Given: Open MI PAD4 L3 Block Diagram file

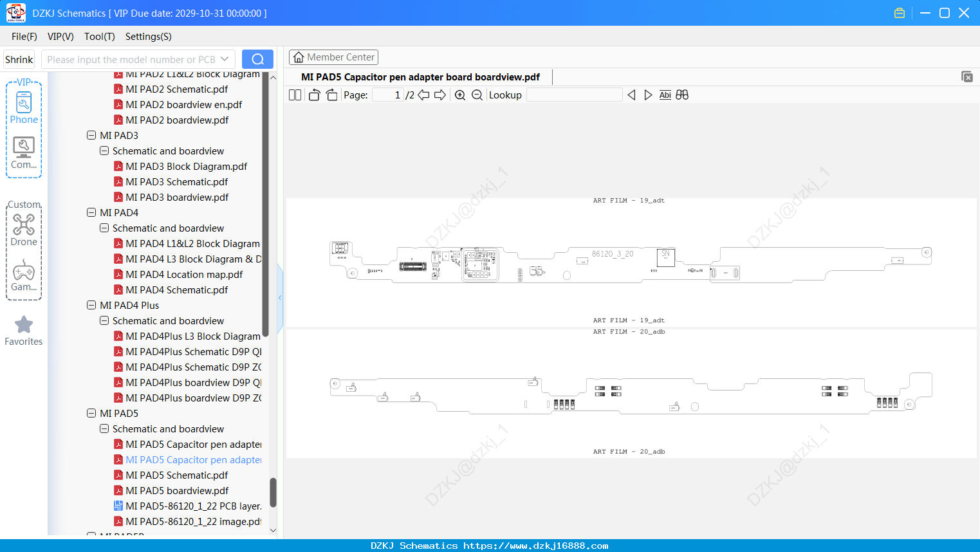Looking at the screenshot, I should [187, 259].
